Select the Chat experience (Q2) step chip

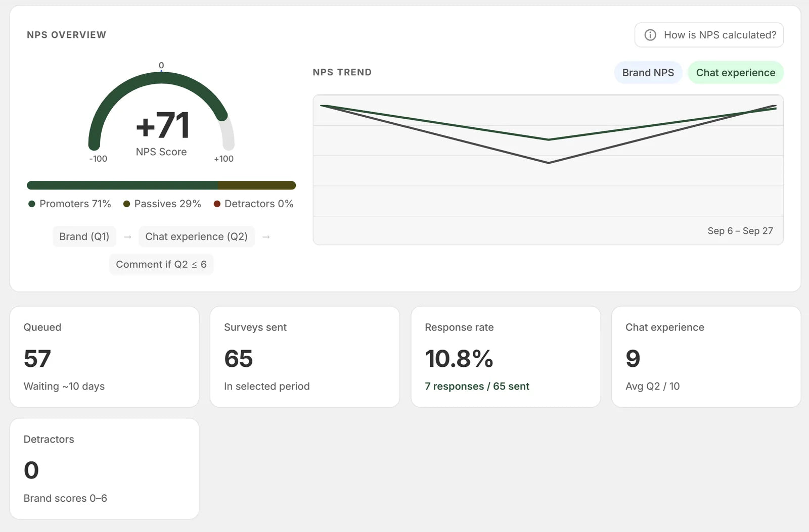(196, 236)
